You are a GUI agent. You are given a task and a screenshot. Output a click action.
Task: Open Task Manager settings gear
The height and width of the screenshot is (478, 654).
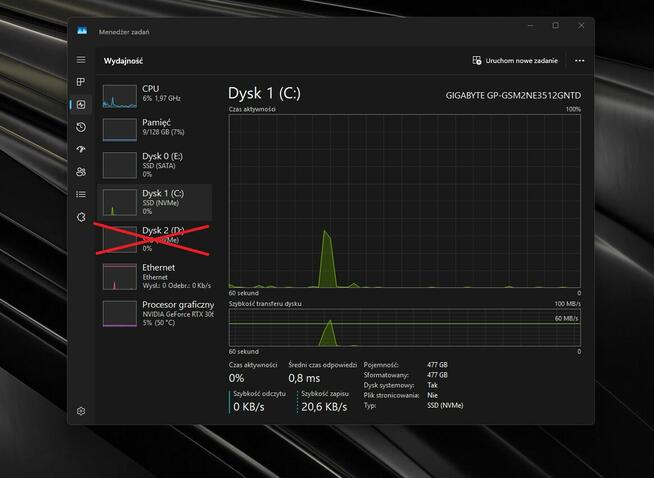(81, 411)
